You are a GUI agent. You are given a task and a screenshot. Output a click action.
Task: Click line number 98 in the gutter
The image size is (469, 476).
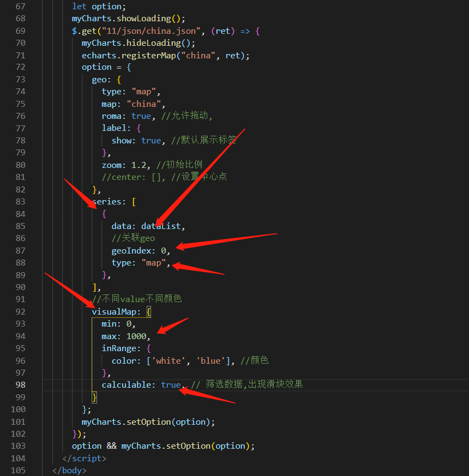pos(20,385)
